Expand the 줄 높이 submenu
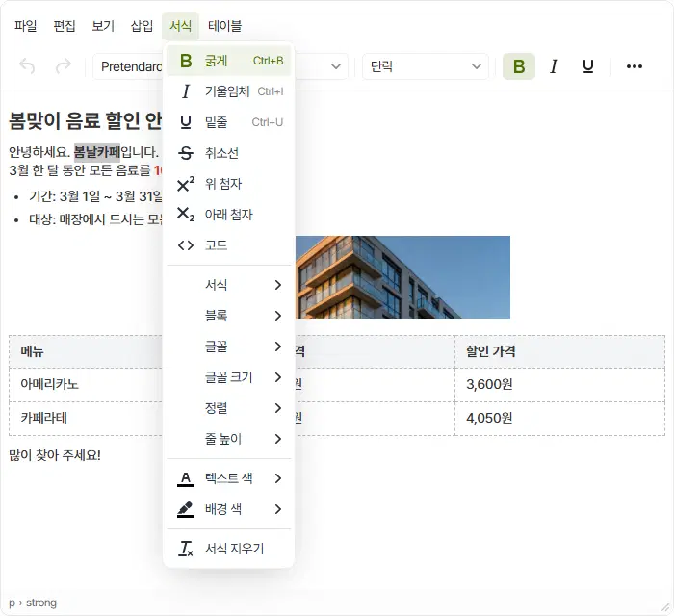The width and height of the screenshot is (674, 616). (229, 439)
